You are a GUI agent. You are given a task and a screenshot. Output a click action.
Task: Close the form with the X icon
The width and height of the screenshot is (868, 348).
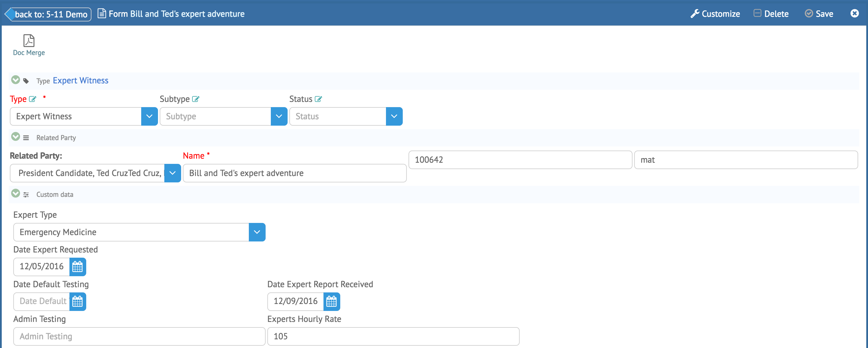(854, 14)
